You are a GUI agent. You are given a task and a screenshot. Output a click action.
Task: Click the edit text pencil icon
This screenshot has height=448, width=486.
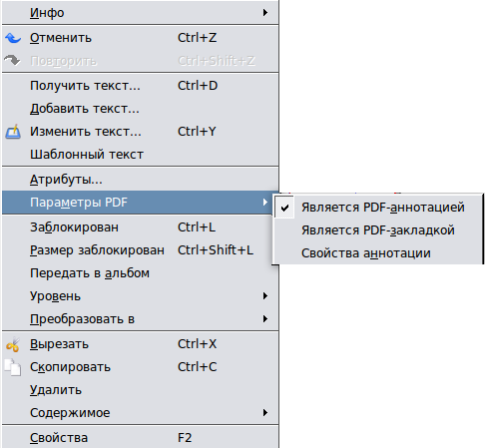13,132
